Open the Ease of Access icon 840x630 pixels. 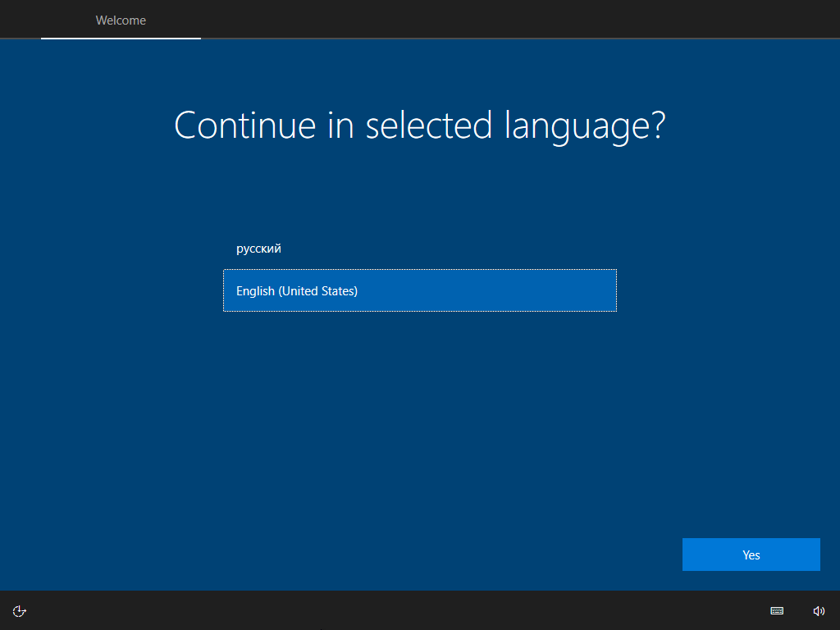pyautogui.click(x=20, y=610)
